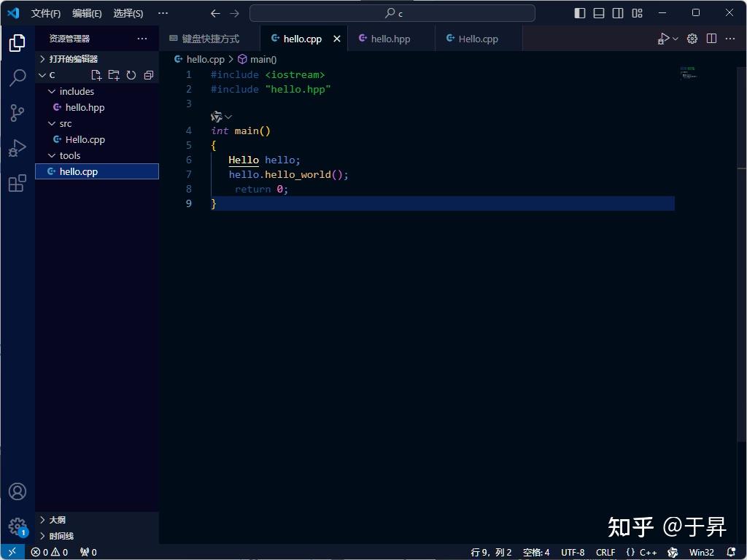Change indentation via 空格: 4

click(x=536, y=552)
